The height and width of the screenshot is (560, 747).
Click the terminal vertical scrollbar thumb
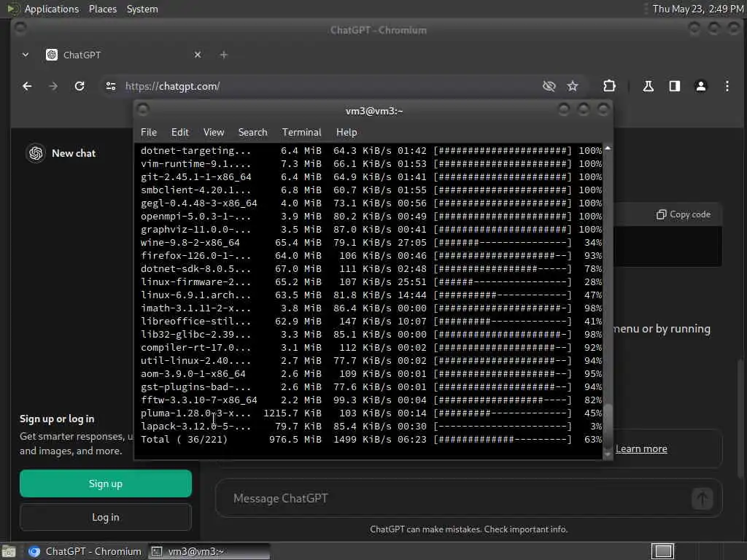(x=608, y=426)
